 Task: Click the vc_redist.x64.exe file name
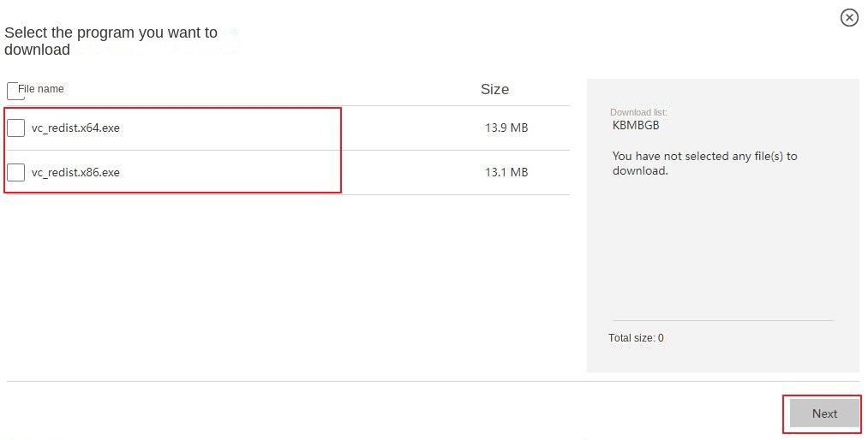pos(75,128)
